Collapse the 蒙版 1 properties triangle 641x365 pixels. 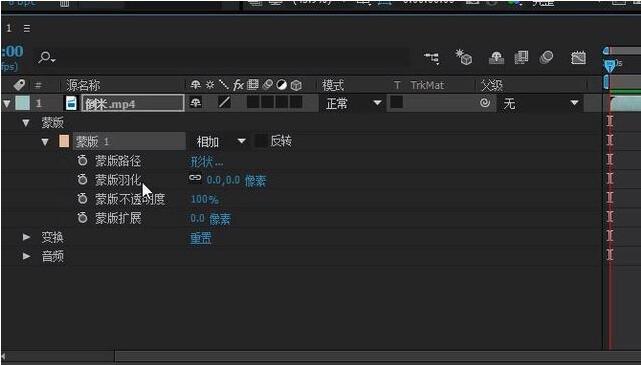point(45,142)
